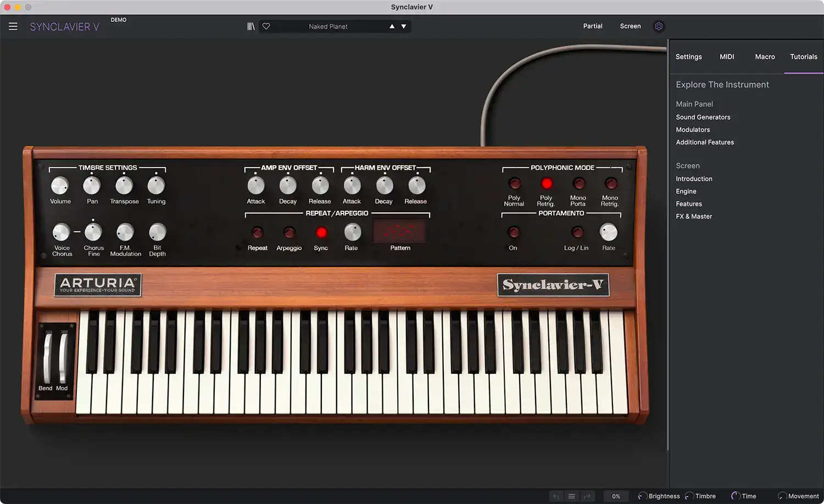This screenshot has width=824, height=504.
Task: Turn on Portamento
Action: tap(513, 232)
